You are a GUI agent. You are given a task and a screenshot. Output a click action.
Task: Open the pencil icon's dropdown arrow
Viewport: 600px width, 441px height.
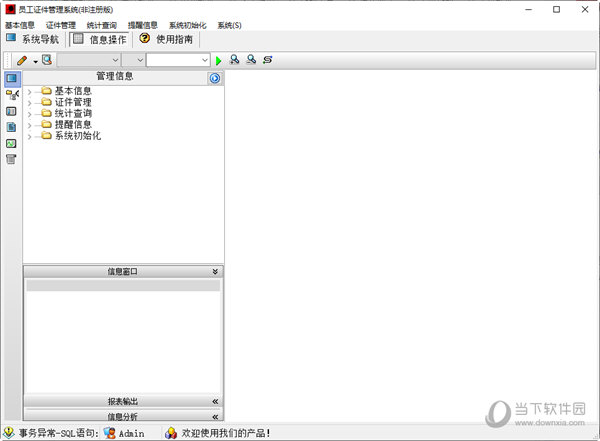coord(35,61)
